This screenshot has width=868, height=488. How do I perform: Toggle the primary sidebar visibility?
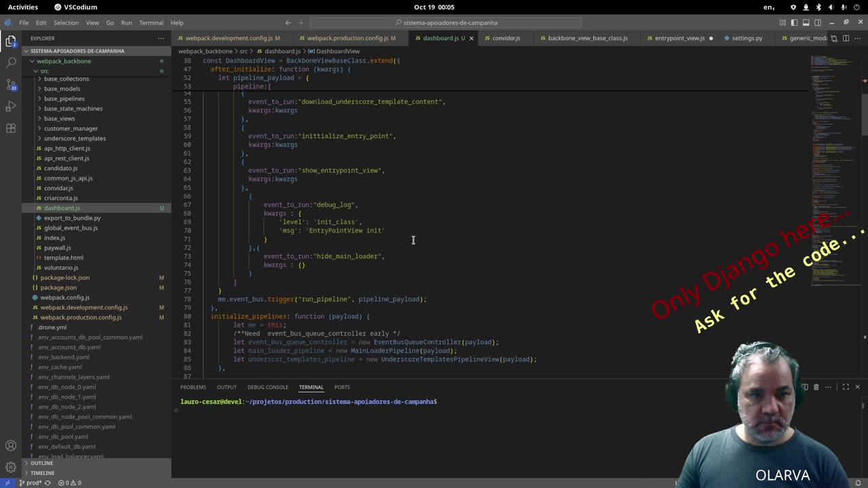(x=794, y=23)
